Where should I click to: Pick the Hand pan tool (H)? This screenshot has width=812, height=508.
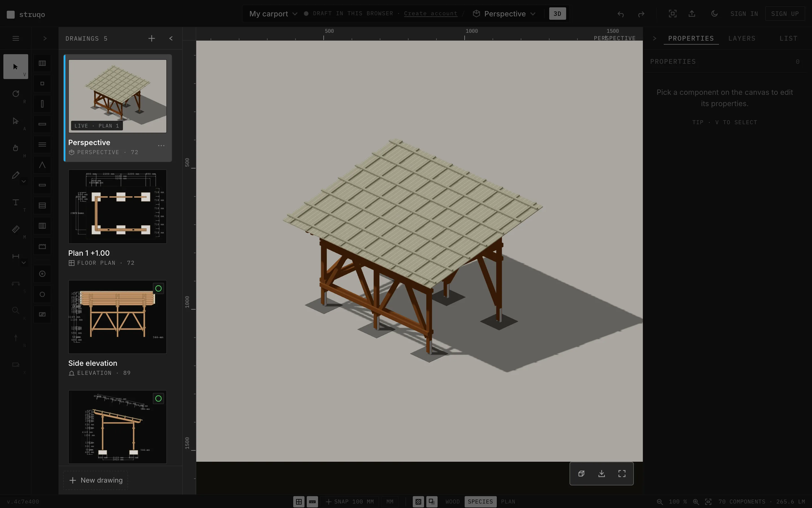[x=16, y=148]
